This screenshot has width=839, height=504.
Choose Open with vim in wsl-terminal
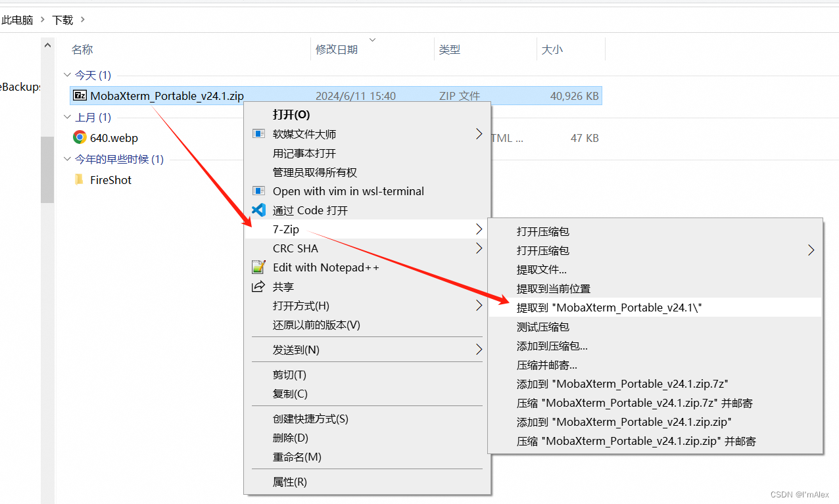tap(348, 191)
